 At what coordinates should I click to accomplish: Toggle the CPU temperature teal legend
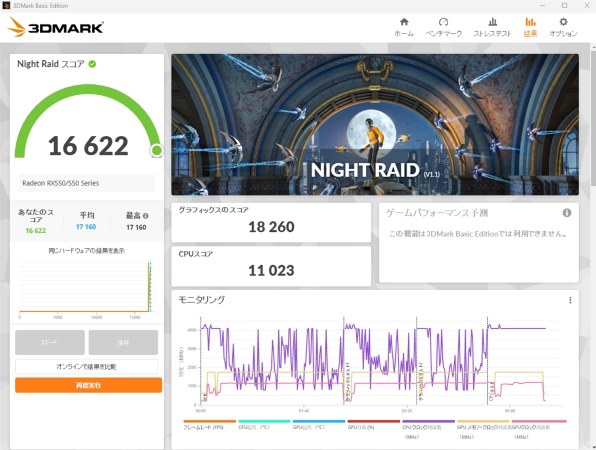point(264,425)
